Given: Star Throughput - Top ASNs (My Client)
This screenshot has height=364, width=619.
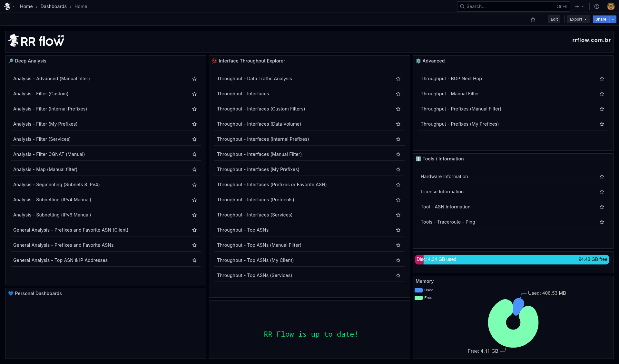Looking at the screenshot, I should click(398, 260).
